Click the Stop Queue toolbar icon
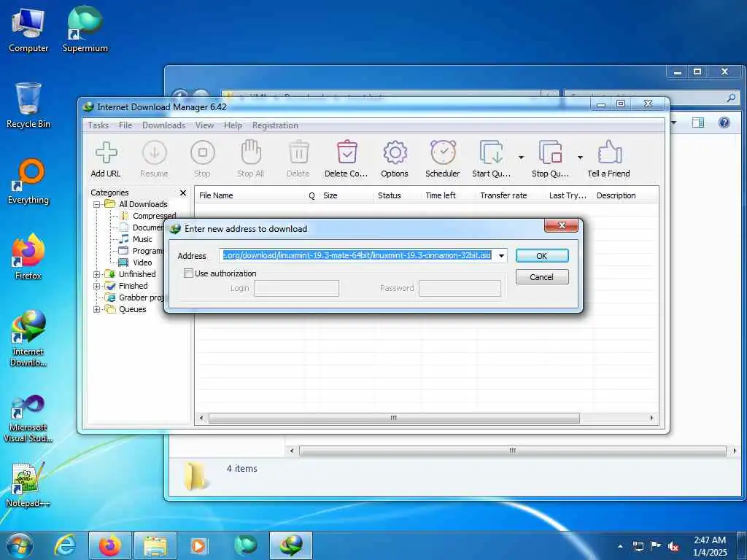Screen dimensions: 747x560 click(550, 153)
